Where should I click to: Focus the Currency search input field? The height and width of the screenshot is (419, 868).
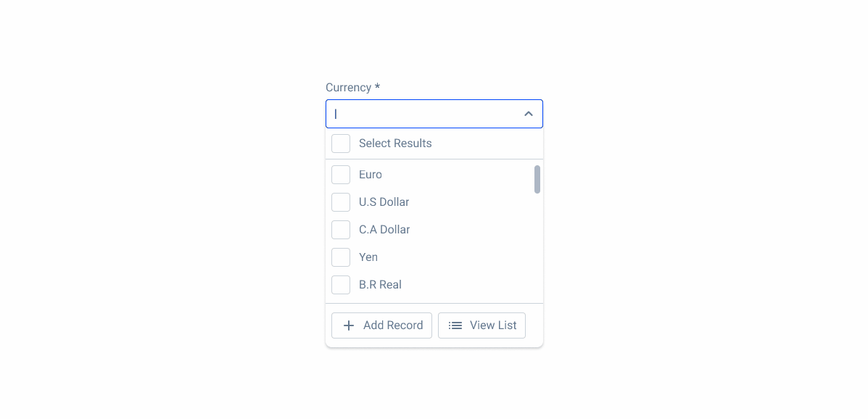tap(424, 114)
